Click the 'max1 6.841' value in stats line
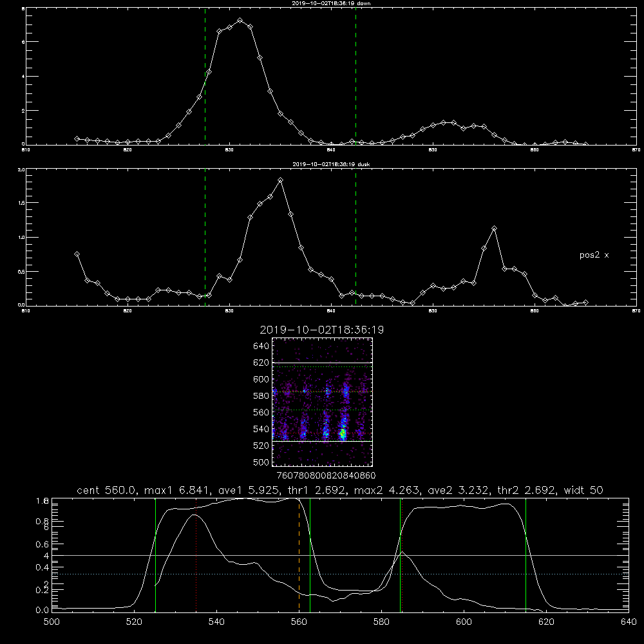644x644 pixels. pyautogui.click(x=178, y=490)
